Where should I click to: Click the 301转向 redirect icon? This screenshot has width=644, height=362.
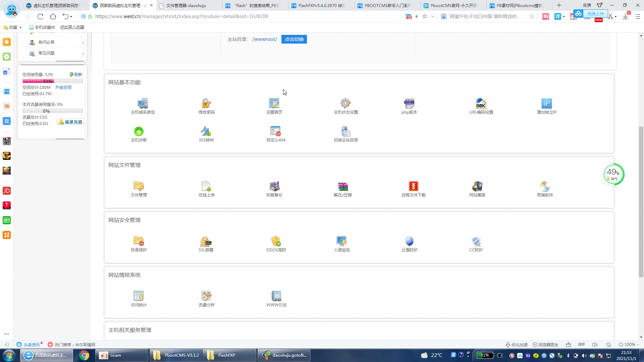click(206, 131)
